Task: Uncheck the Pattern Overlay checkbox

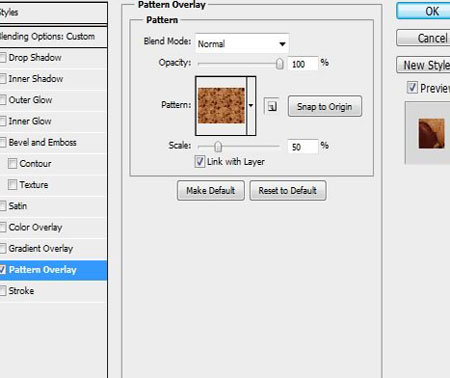Action: (x=3, y=270)
